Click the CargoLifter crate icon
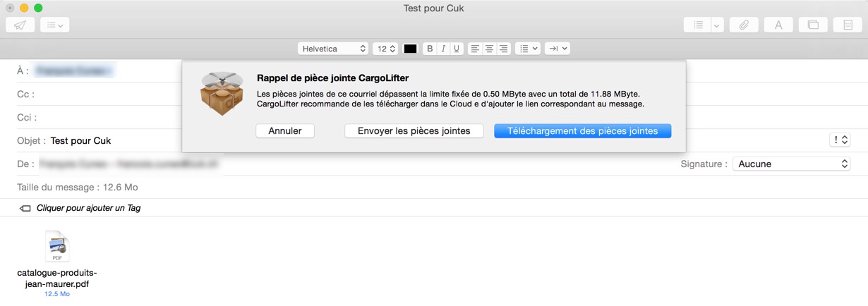This screenshot has width=868, height=306. (x=220, y=92)
